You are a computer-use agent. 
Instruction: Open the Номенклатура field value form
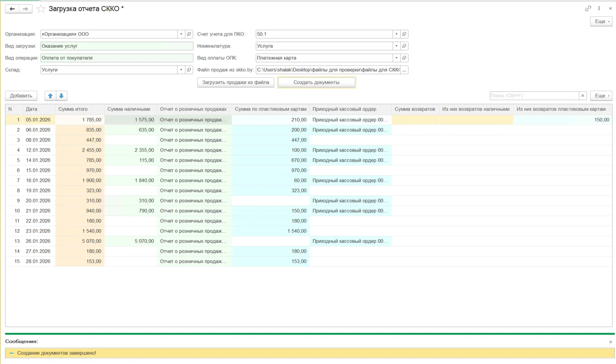pos(404,46)
